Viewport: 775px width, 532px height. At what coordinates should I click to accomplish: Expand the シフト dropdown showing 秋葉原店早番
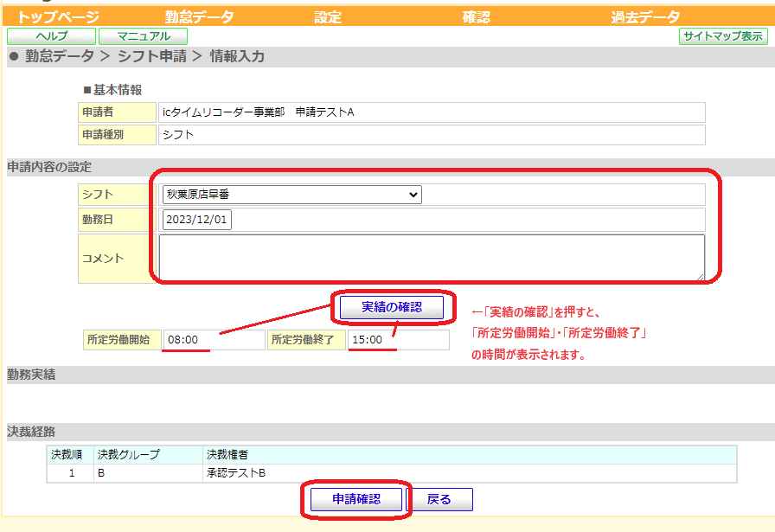[291, 195]
